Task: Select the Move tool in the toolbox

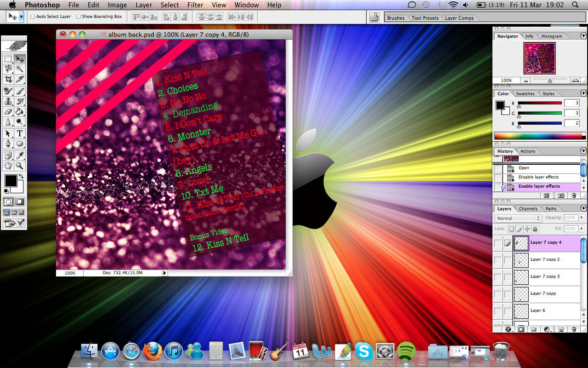Action: 20,59
